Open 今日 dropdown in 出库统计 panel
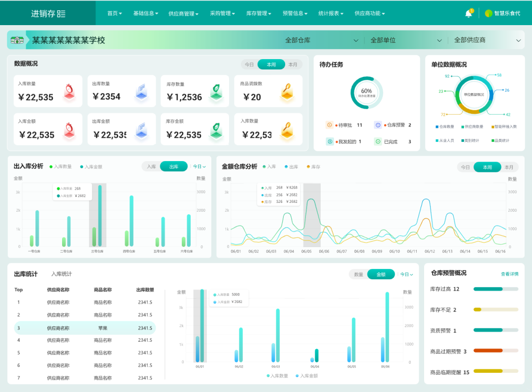 (406, 274)
